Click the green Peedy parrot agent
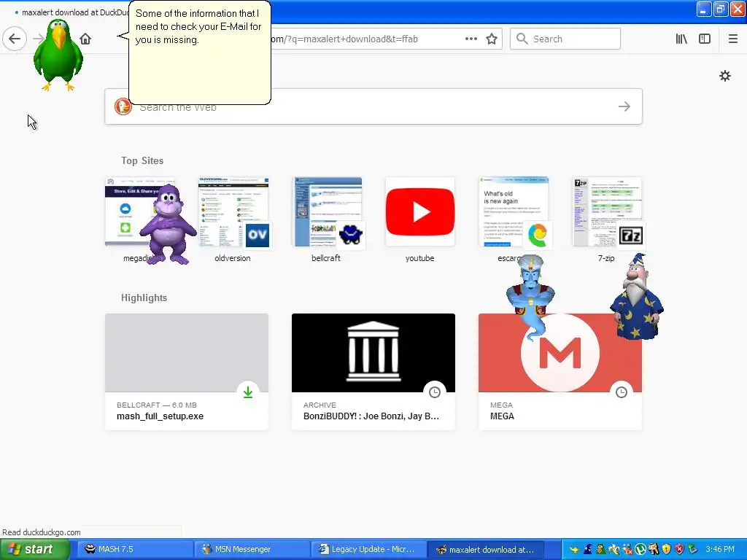747x560 pixels. point(58,55)
